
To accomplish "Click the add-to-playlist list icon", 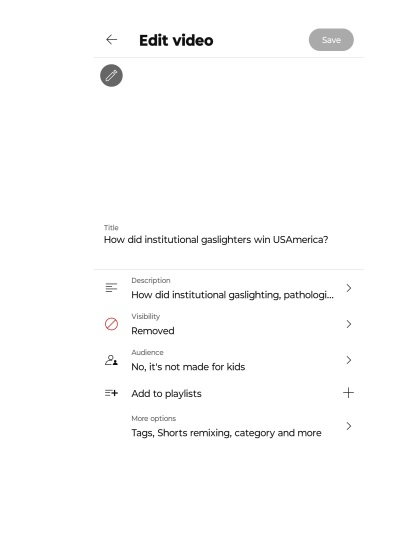I will coord(111,393).
